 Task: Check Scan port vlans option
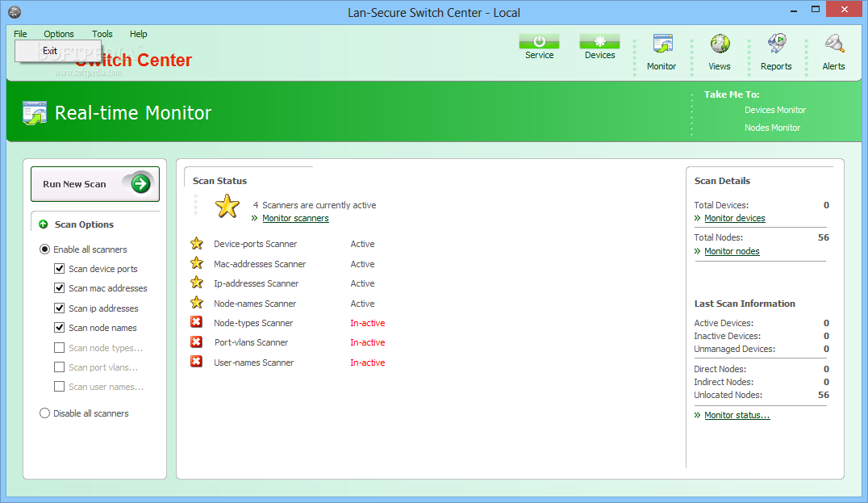pos(59,367)
